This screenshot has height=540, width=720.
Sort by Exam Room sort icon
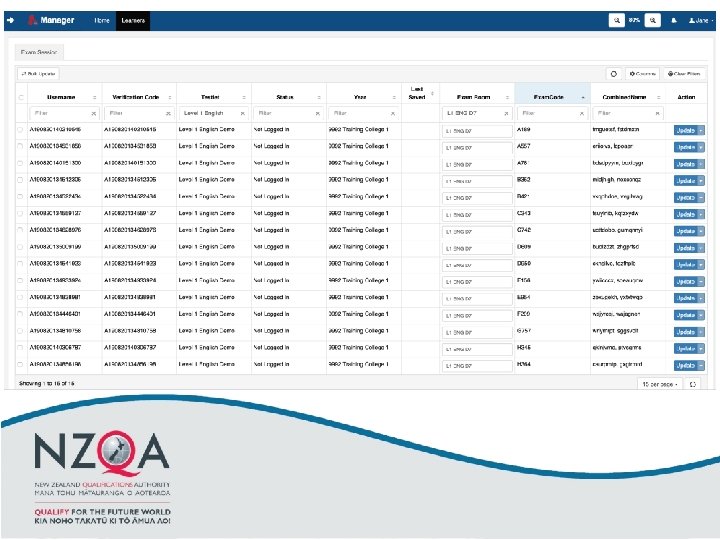tap(507, 97)
